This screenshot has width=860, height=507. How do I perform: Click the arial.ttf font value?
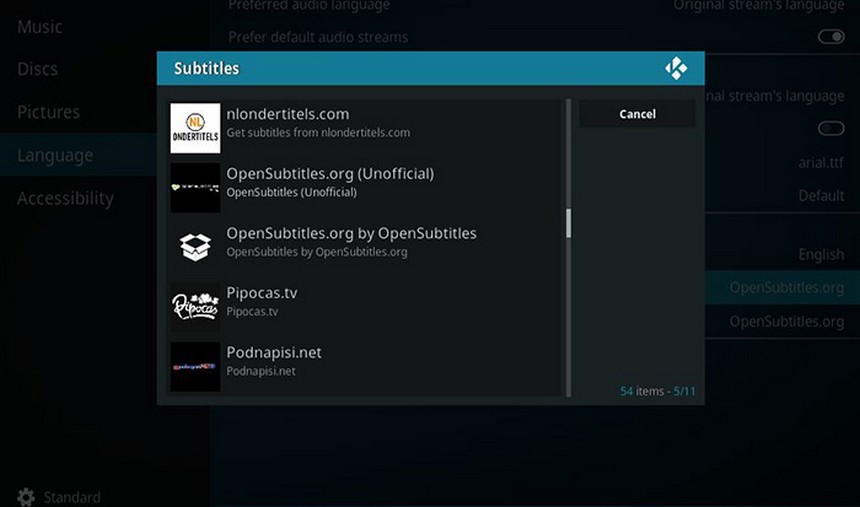click(x=821, y=162)
